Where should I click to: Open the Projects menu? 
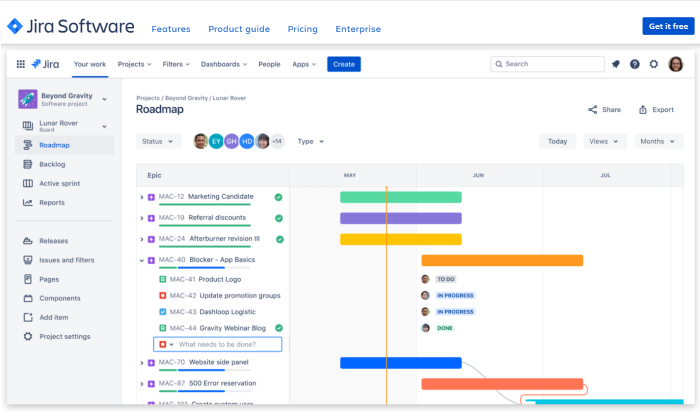coord(134,64)
